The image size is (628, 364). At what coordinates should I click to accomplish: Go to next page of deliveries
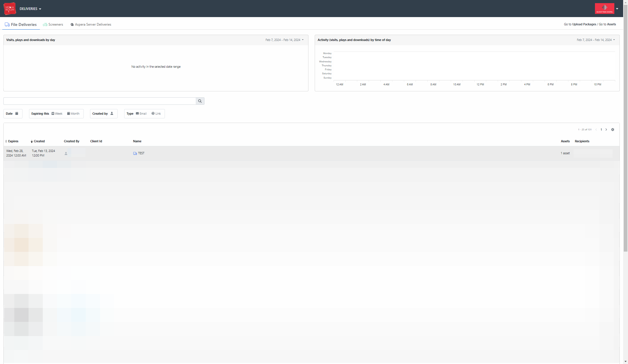click(606, 129)
